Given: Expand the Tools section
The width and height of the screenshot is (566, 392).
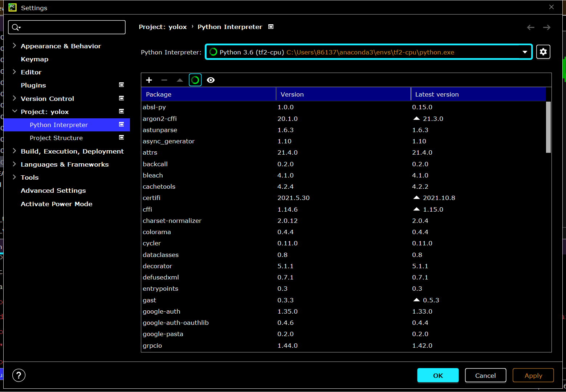Looking at the screenshot, I should (14, 177).
